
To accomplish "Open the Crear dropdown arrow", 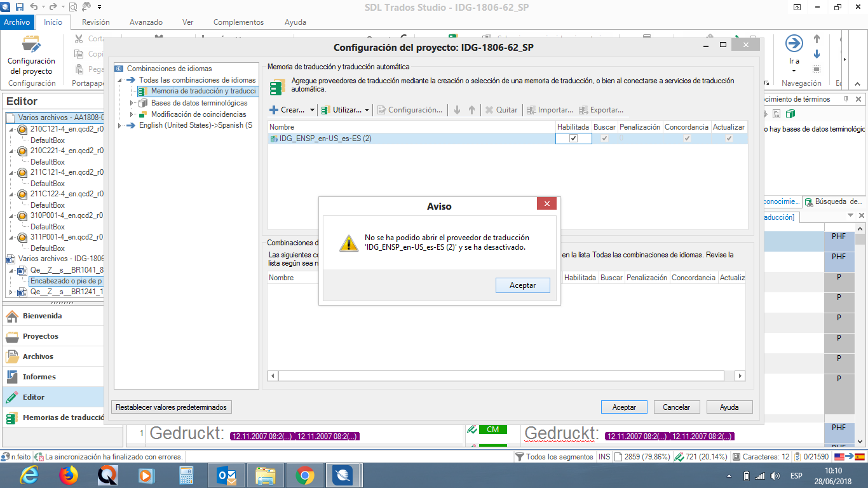I will pyautogui.click(x=312, y=111).
